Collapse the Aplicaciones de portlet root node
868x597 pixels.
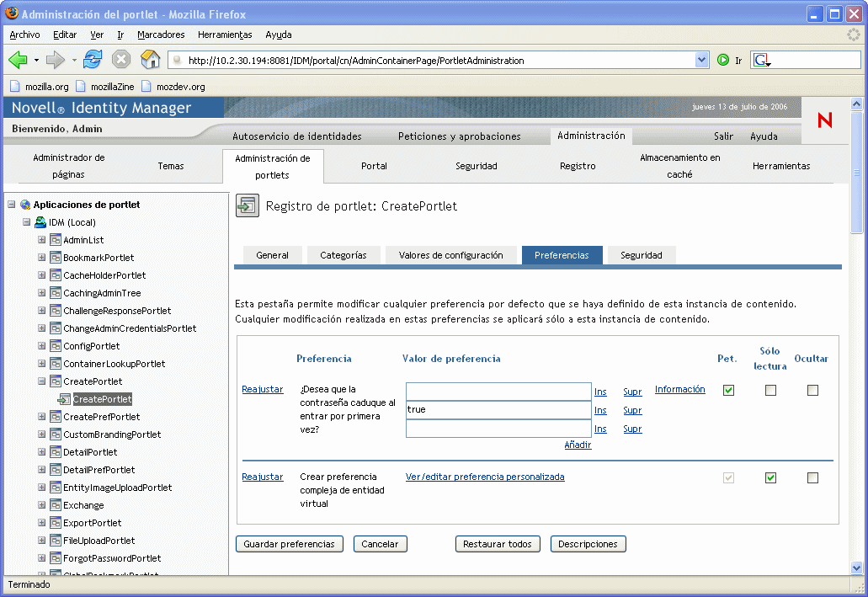pyautogui.click(x=12, y=205)
